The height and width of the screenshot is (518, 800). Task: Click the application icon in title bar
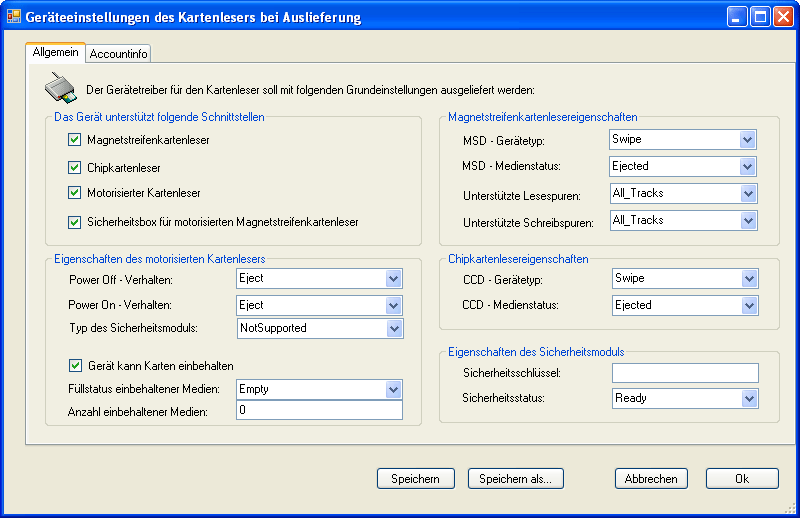pyautogui.click(x=14, y=17)
